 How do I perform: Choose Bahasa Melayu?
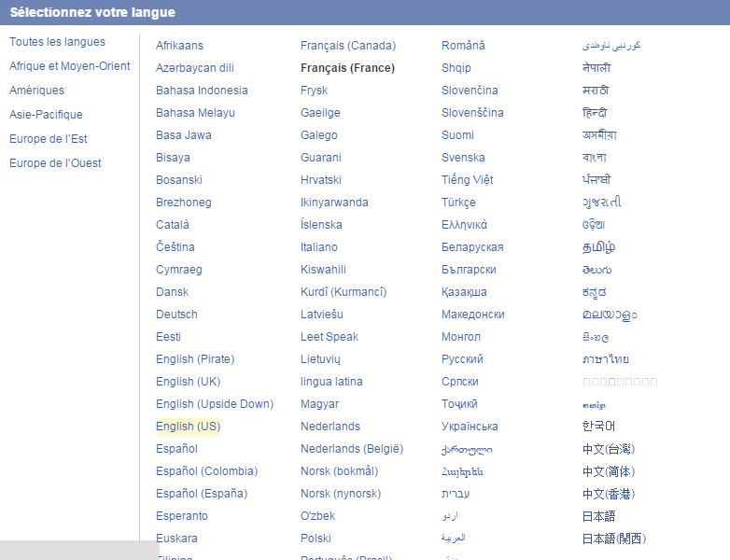[195, 113]
